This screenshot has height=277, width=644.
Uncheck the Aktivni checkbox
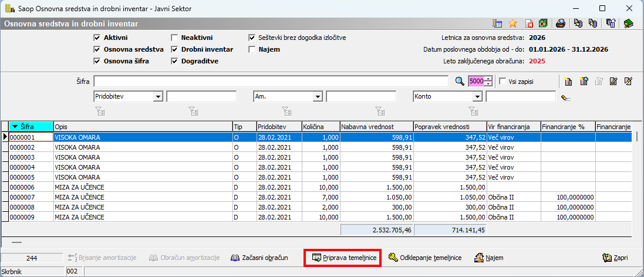(x=97, y=38)
